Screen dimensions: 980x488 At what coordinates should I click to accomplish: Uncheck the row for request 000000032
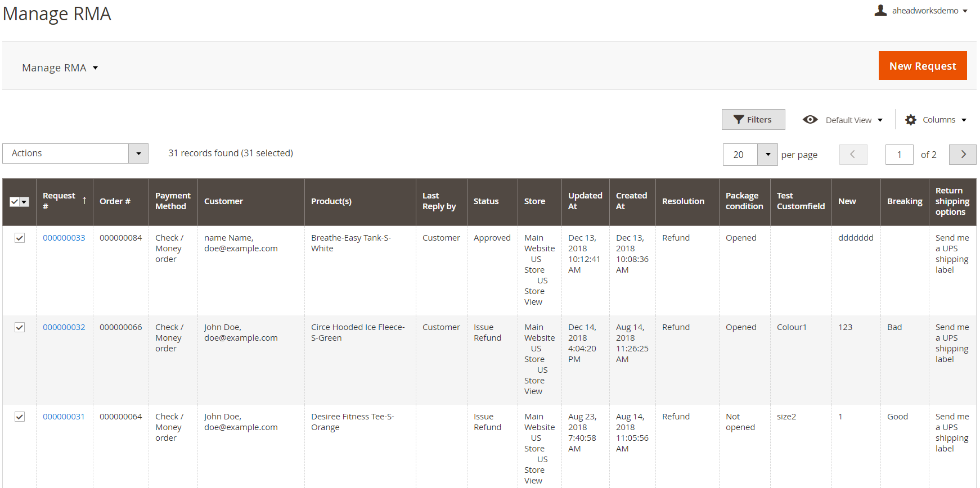pyautogui.click(x=20, y=327)
